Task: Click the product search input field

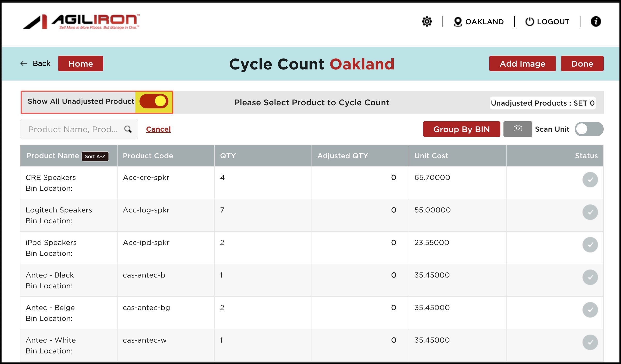Action: point(73,129)
